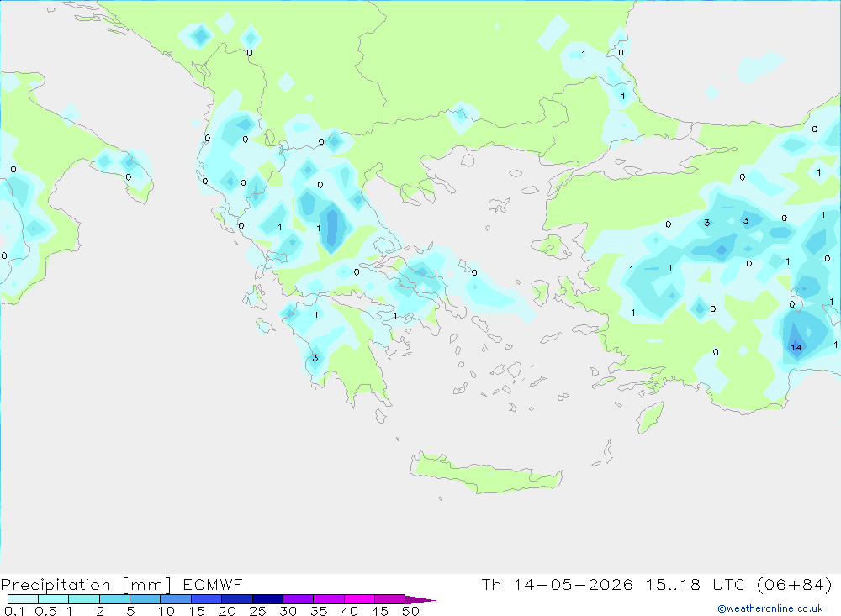This screenshot has width=841, height=616.
Task: Select the 5–10 mm legend swatch
Action: tap(145, 599)
